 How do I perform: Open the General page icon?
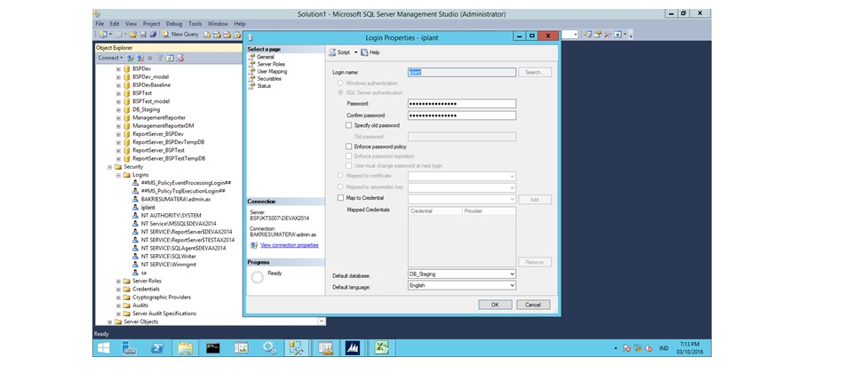[252, 57]
